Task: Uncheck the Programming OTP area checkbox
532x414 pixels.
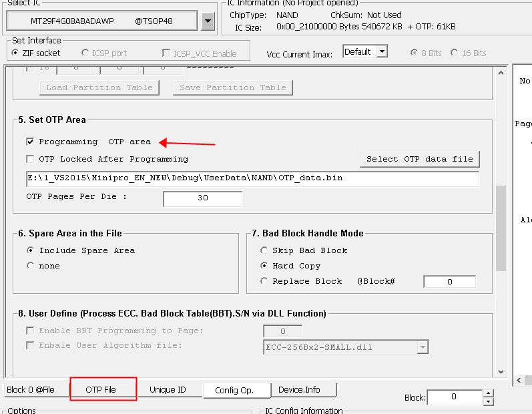Action: tap(30, 142)
